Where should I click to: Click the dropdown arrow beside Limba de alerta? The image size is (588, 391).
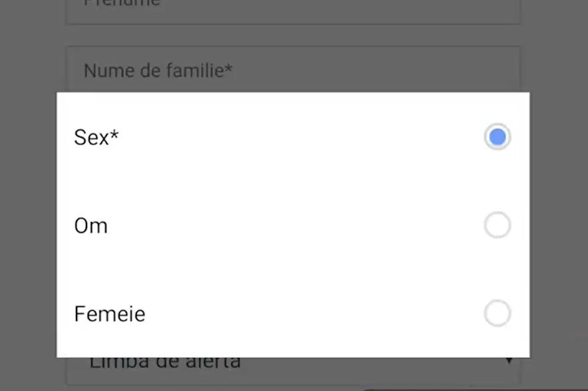click(x=508, y=360)
